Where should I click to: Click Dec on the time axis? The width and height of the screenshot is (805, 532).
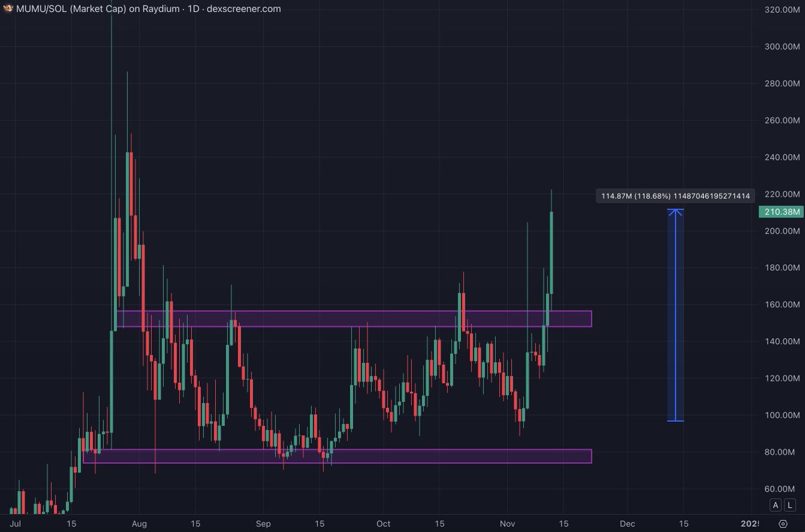point(627,523)
